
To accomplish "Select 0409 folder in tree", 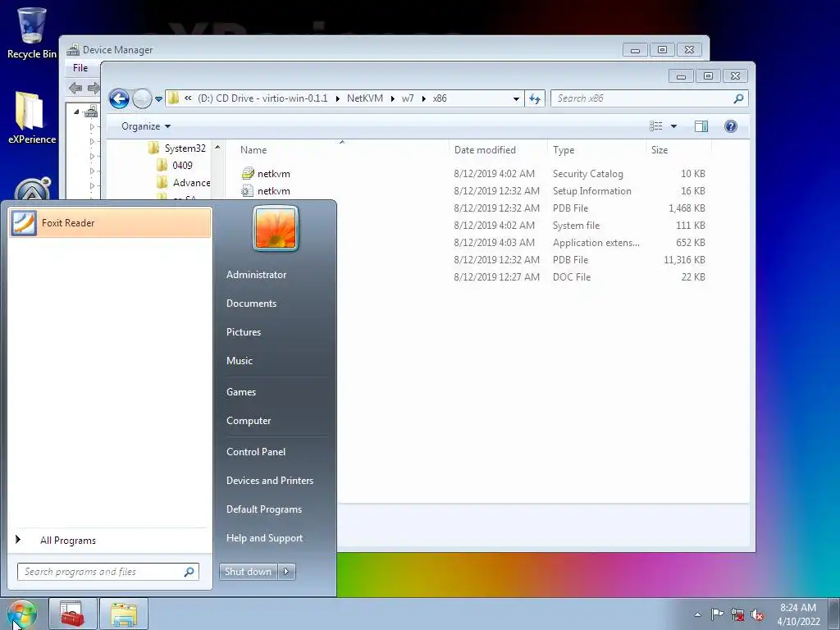I will point(175,166).
